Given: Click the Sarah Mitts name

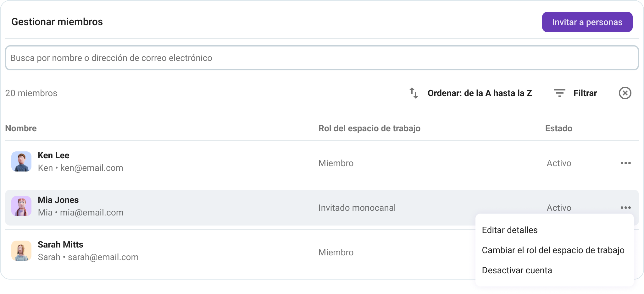Looking at the screenshot, I should click(x=60, y=244).
